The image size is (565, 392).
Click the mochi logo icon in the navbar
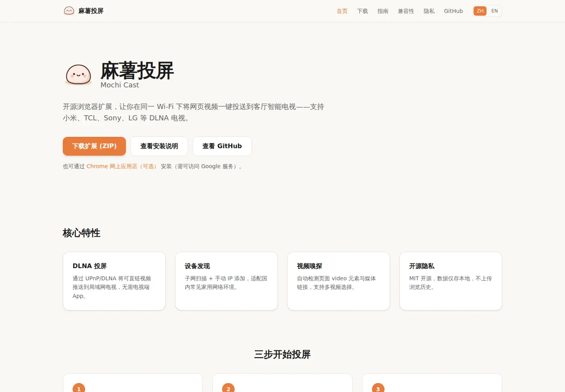click(x=69, y=11)
